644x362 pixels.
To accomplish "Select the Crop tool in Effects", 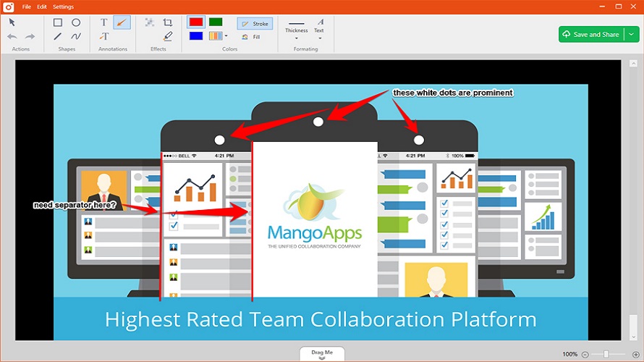I will [x=168, y=22].
